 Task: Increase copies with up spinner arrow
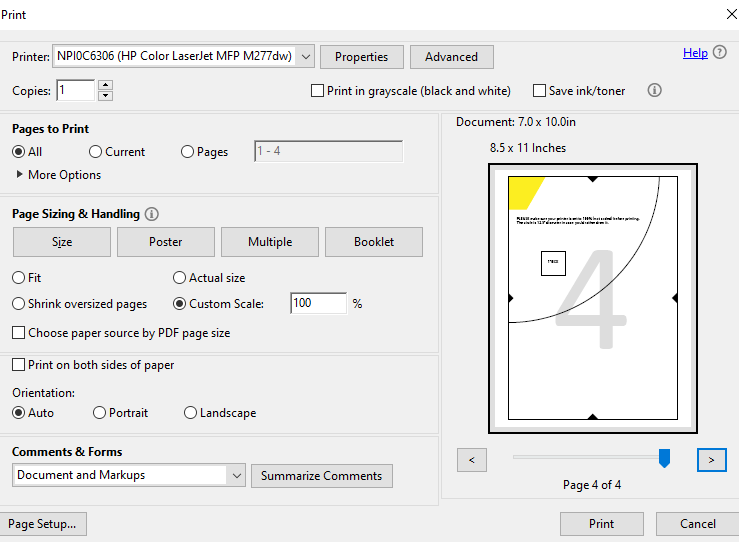pyautogui.click(x=106, y=85)
